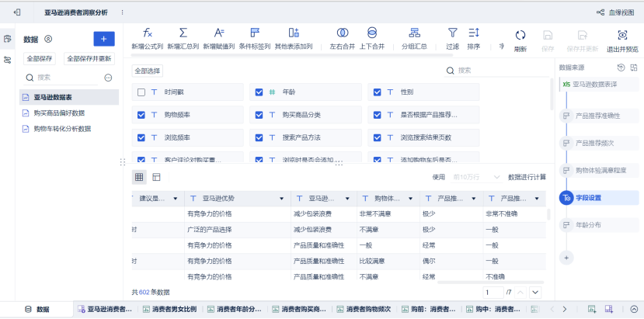Click 分组汇总 icon
This screenshot has width=644, height=319.
click(x=414, y=33)
